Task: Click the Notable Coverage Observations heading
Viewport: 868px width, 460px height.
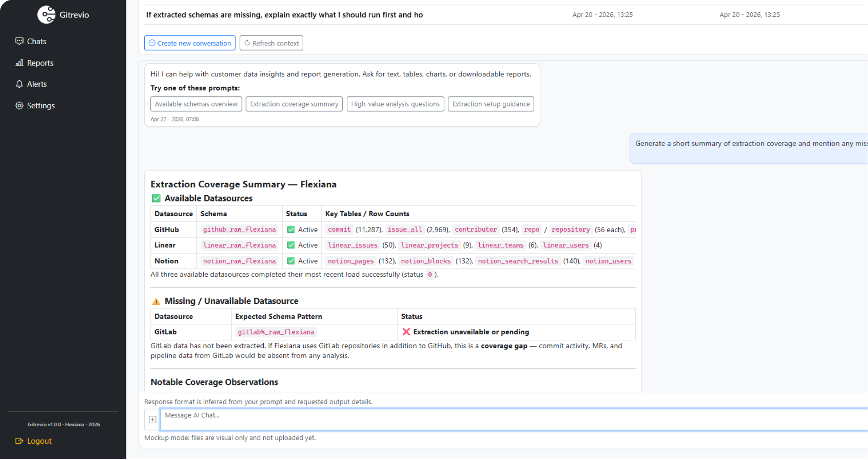Action: pos(214,382)
